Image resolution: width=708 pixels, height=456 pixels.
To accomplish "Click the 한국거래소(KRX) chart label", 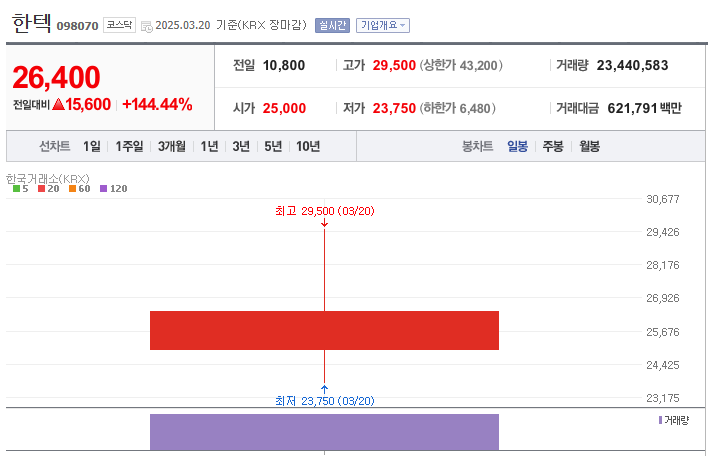I will (x=47, y=179).
